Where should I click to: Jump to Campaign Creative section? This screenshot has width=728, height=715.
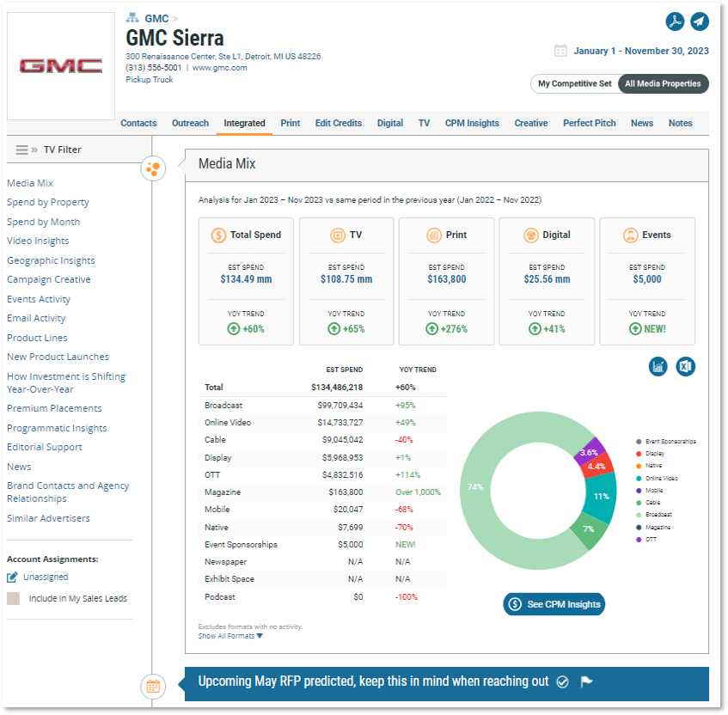[x=49, y=279]
